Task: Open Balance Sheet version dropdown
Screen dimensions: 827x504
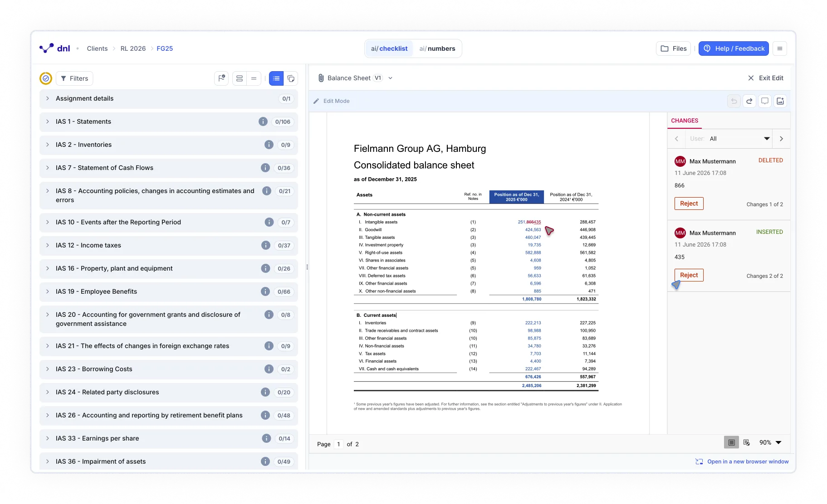Action: [x=390, y=78]
